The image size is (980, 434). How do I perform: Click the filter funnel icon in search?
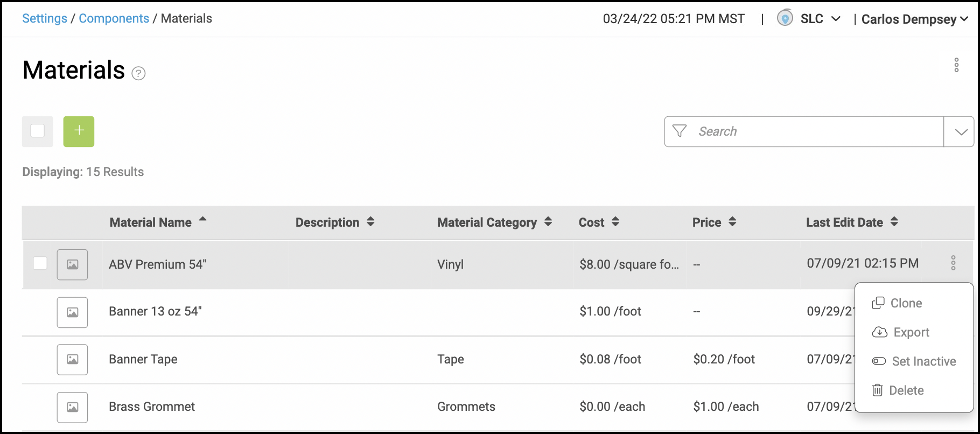click(680, 131)
